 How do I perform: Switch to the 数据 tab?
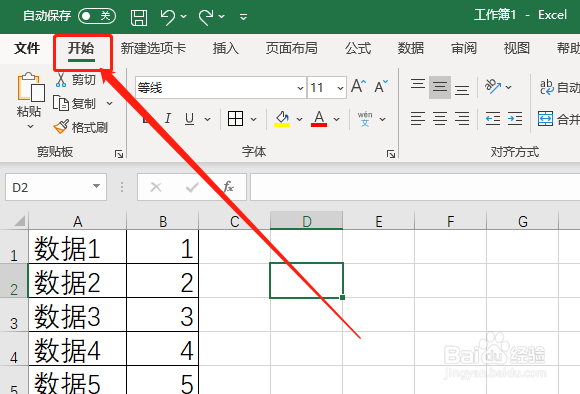(411, 48)
